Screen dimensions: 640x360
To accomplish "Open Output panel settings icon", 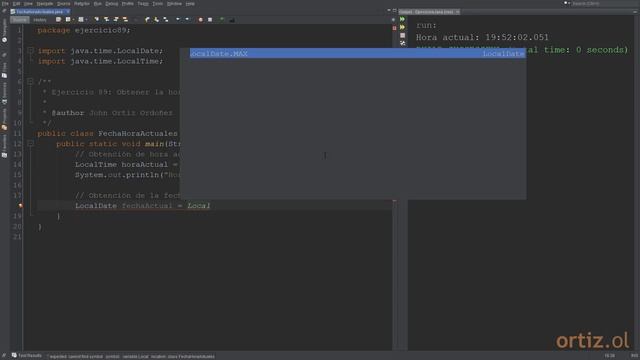I will 402,43.
